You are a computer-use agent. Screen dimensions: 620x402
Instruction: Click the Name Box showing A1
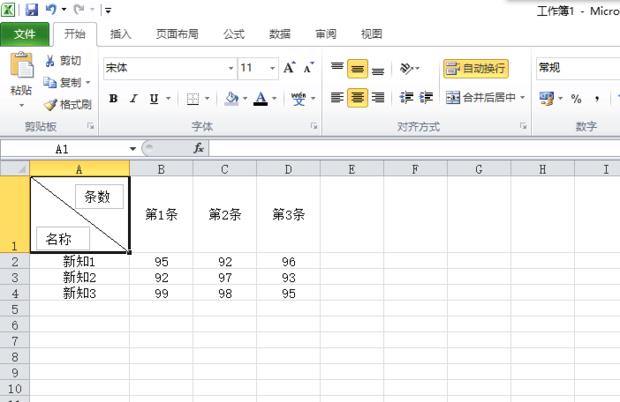pyautogui.click(x=62, y=148)
